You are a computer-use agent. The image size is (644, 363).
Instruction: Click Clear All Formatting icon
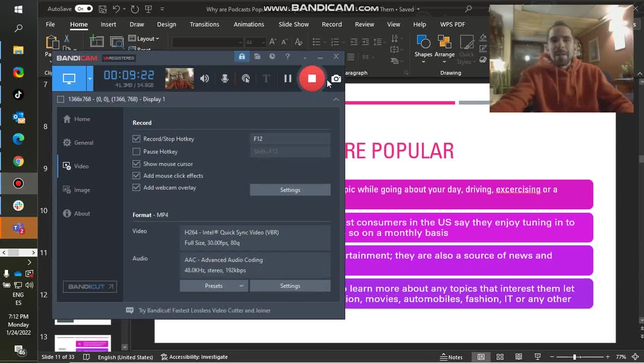pyautogui.click(x=298, y=42)
